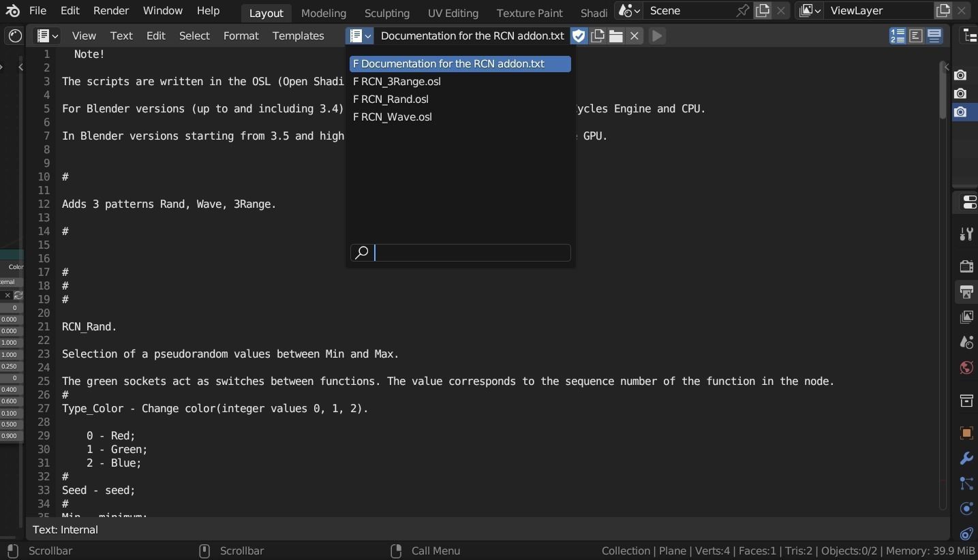The image size is (978, 560).
Task: Open the text editor Text menu
Action: pyautogui.click(x=121, y=36)
